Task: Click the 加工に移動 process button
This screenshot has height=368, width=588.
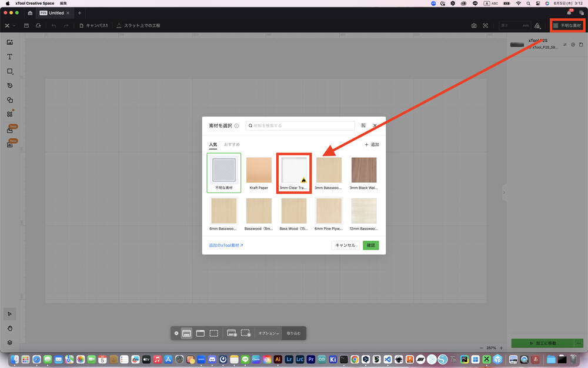Action: pos(543,343)
